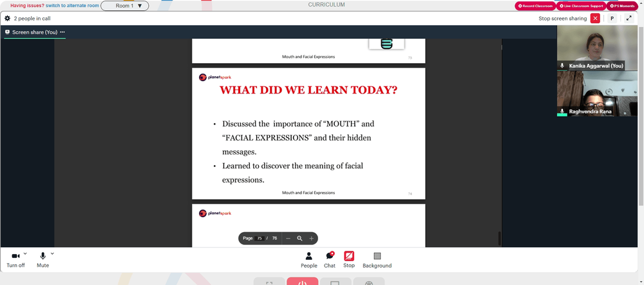The height and width of the screenshot is (285, 644).
Task: Zoom in the PDF with plus icon
Action: pos(311,239)
